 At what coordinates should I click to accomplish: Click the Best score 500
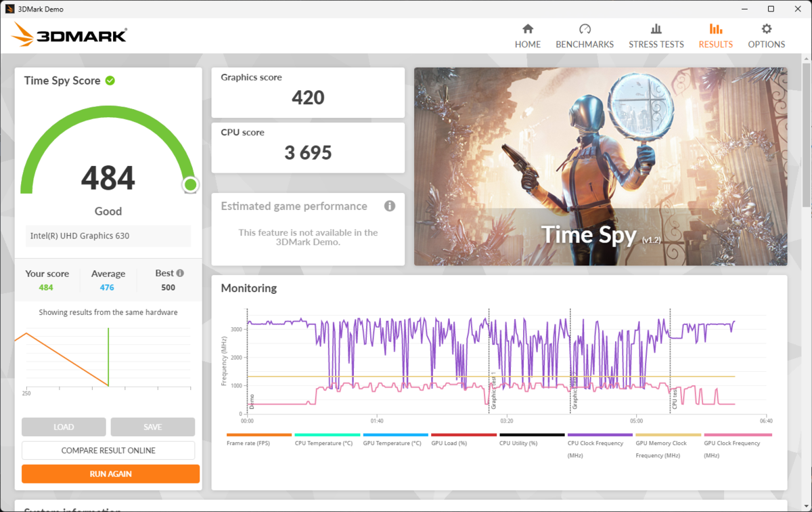click(168, 287)
